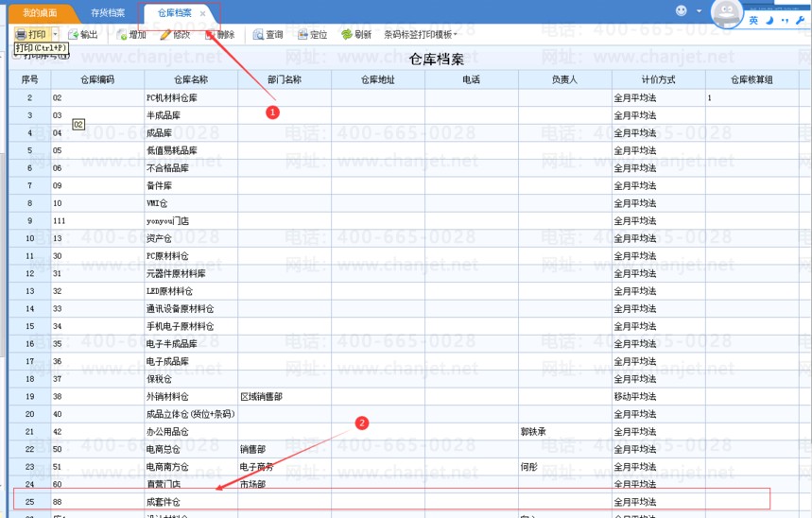Select the 仓库档案 tab

coord(175,13)
